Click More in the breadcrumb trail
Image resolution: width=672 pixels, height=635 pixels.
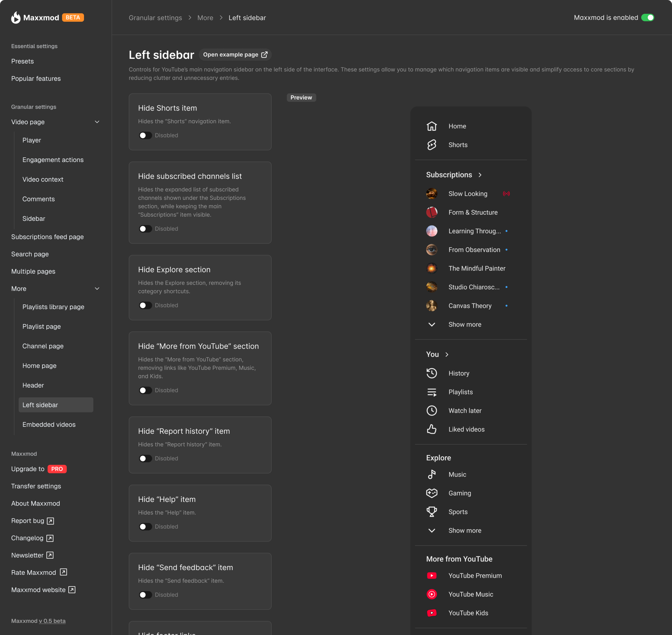coord(205,17)
